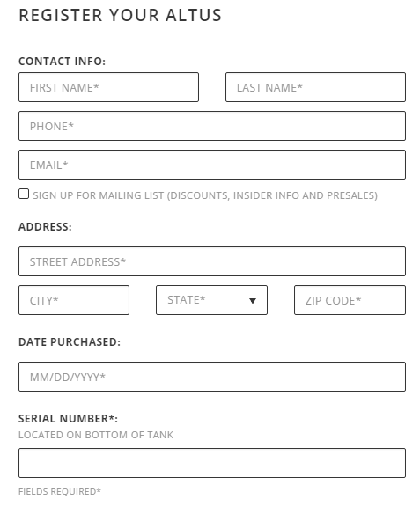The image size is (420, 514).
Task: Focus the Street Address field
Action: pos(212,261)
